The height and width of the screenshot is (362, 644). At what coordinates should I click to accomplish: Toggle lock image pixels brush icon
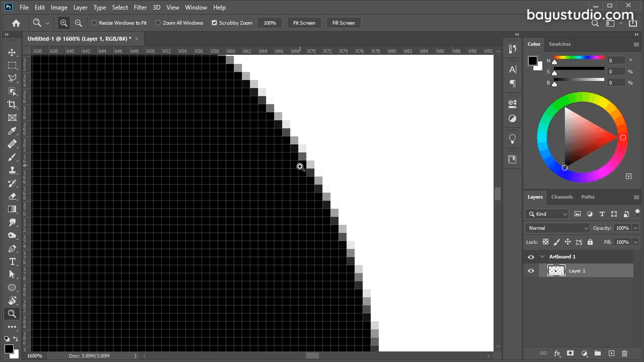[556, 242]
